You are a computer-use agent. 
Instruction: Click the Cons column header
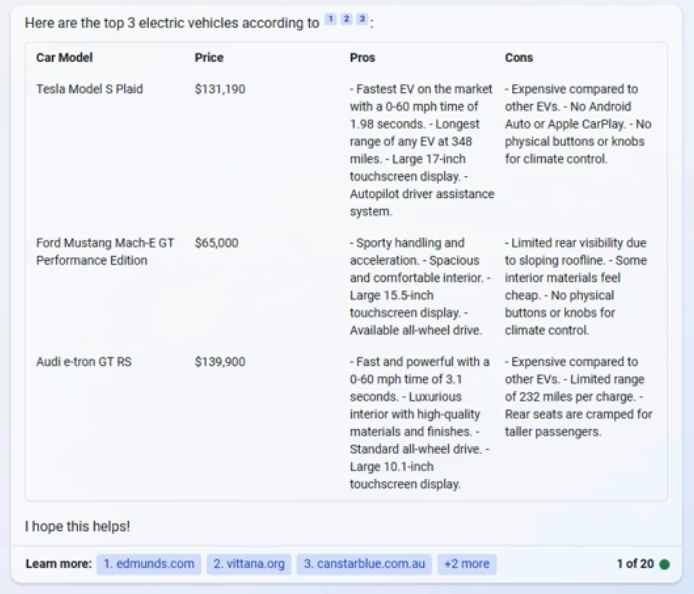[519, 58]
